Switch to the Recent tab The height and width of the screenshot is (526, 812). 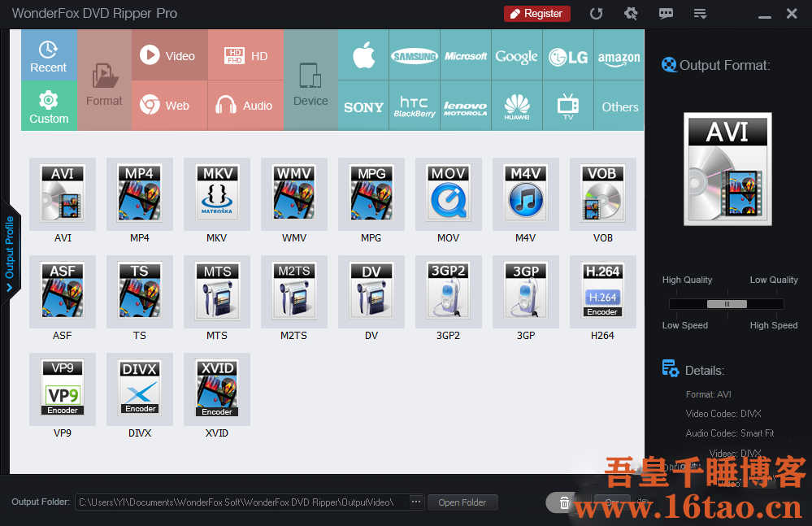(x=49, y=56)
